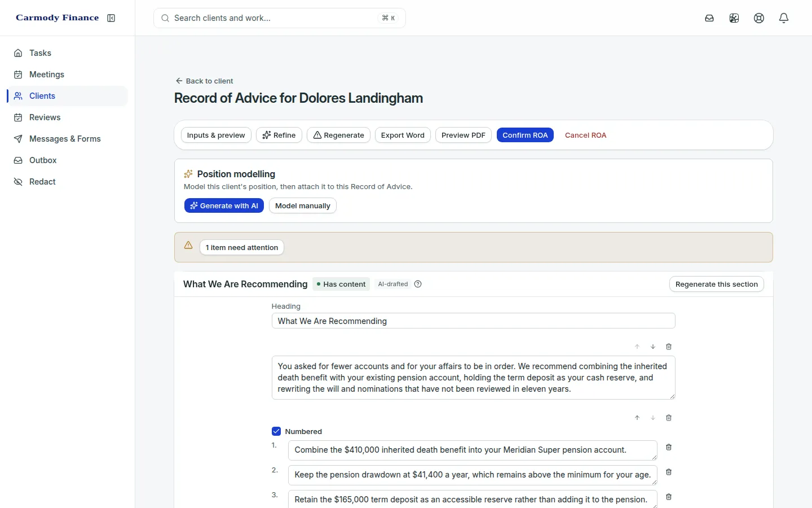Click Back to client link
The width and height of the screenshot is (812, 508).
pyautogui.click(x=204, y=81)
